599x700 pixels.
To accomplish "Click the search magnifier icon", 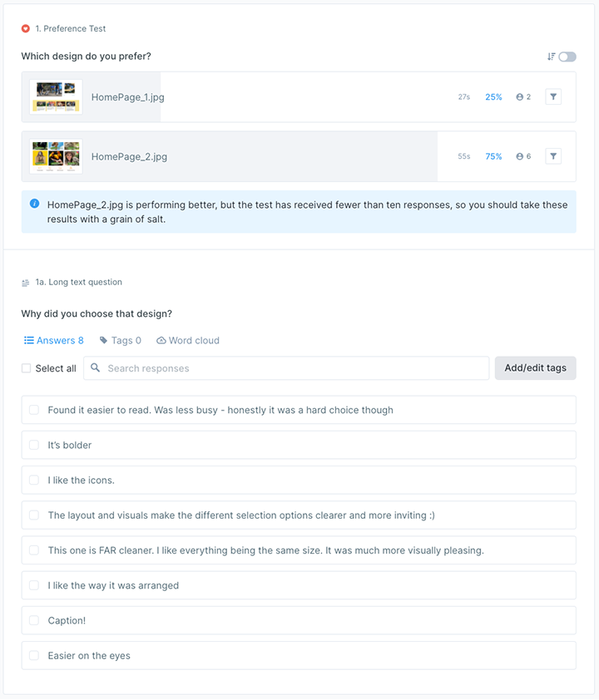I will pos(95,367).
